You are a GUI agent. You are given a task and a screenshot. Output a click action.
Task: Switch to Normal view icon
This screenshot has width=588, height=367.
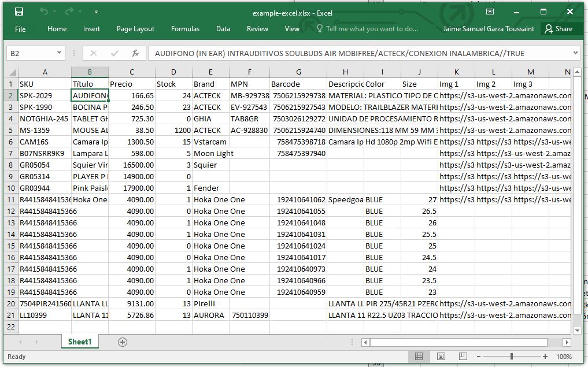coord(419,356)
